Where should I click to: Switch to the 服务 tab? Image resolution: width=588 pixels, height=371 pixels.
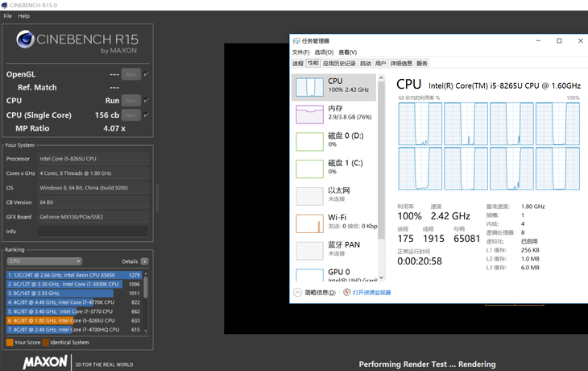point(422,64)
